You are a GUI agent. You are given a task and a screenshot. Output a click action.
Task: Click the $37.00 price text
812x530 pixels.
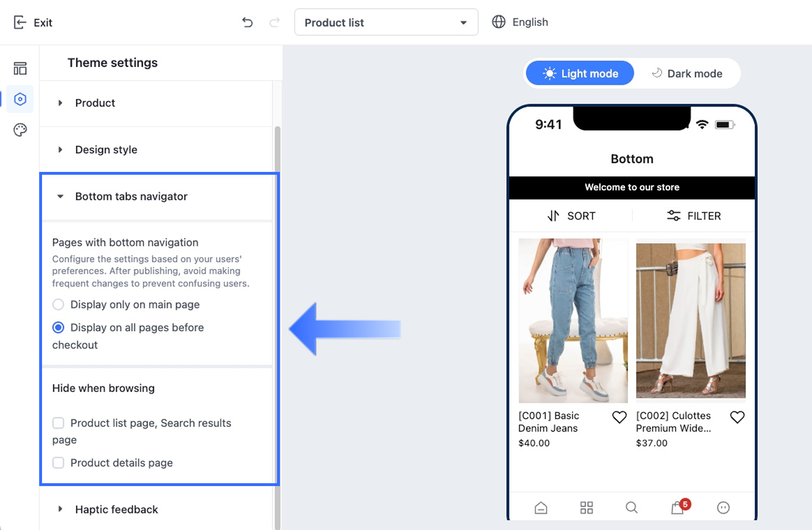point(652,443)
